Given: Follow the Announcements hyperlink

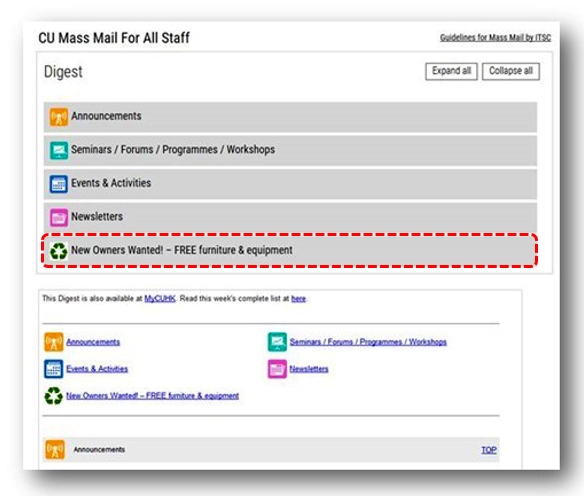Looking at the screenshot, I should 93,342.
